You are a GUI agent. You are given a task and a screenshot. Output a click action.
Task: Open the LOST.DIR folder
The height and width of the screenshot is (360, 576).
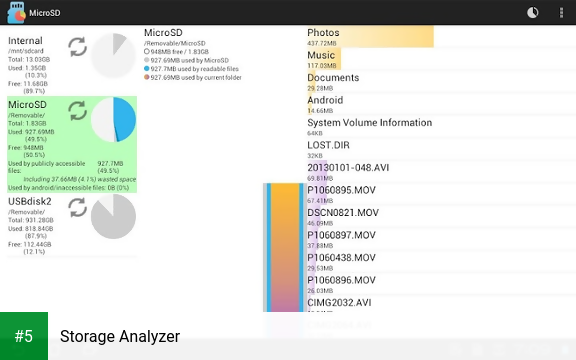[441, 149]
